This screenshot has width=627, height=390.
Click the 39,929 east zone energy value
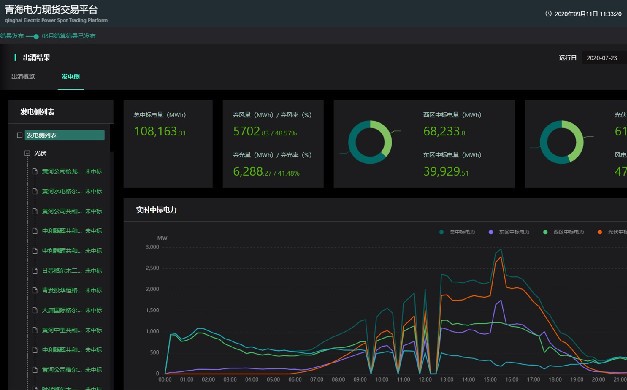pyautogui.click(x=445, y=172)
